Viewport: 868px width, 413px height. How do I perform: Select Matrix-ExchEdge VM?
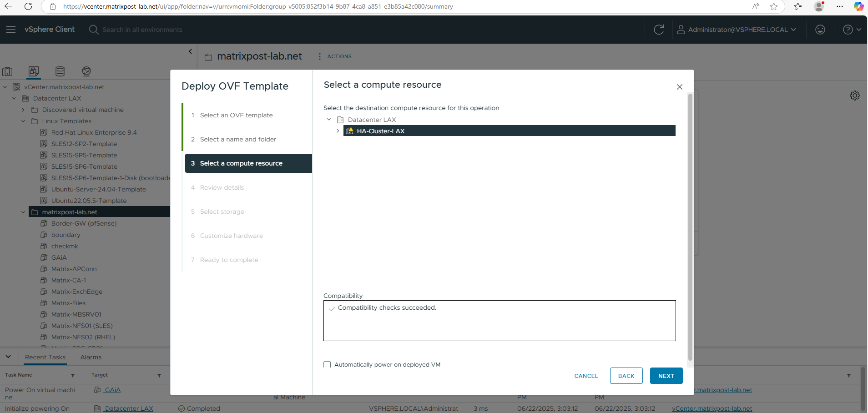[77, 292]
